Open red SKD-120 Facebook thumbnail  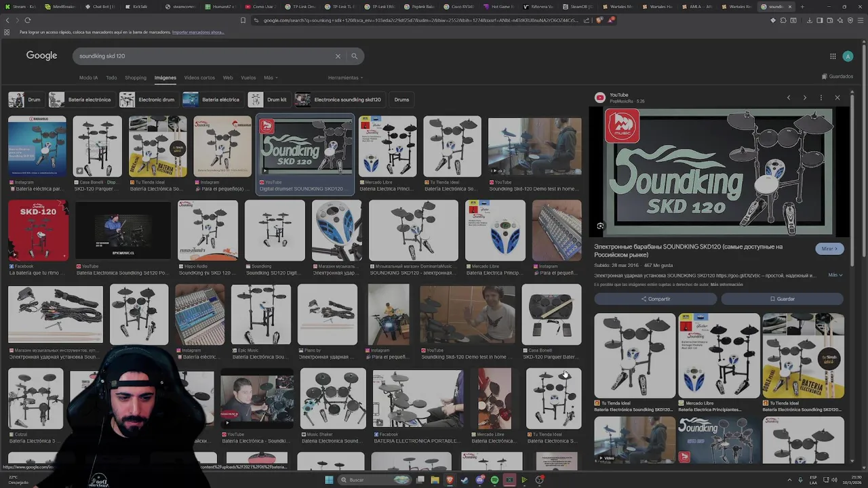[x=38, y=230]
